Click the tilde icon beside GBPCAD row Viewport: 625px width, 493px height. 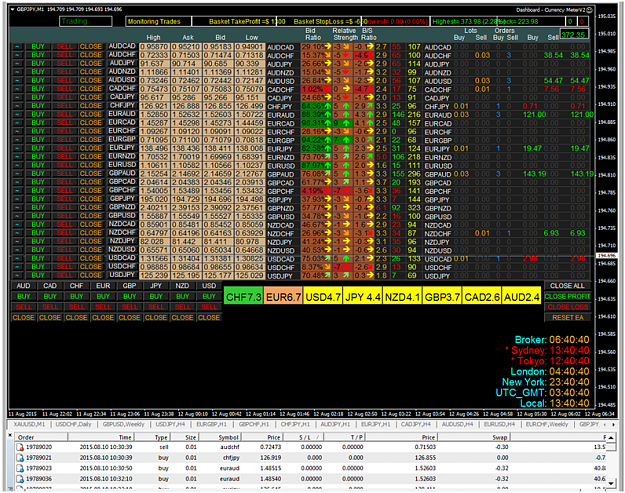pyautogui.click(x=17, y=182)
